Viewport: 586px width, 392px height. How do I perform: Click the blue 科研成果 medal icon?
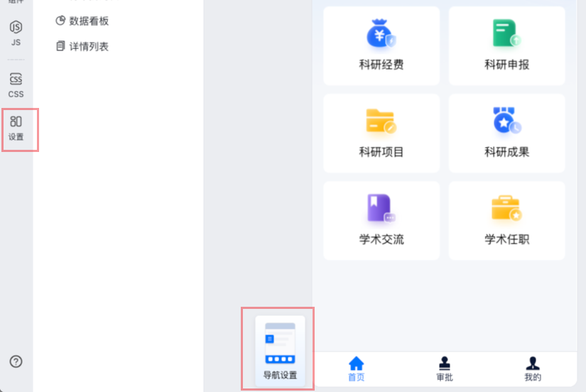506,121
